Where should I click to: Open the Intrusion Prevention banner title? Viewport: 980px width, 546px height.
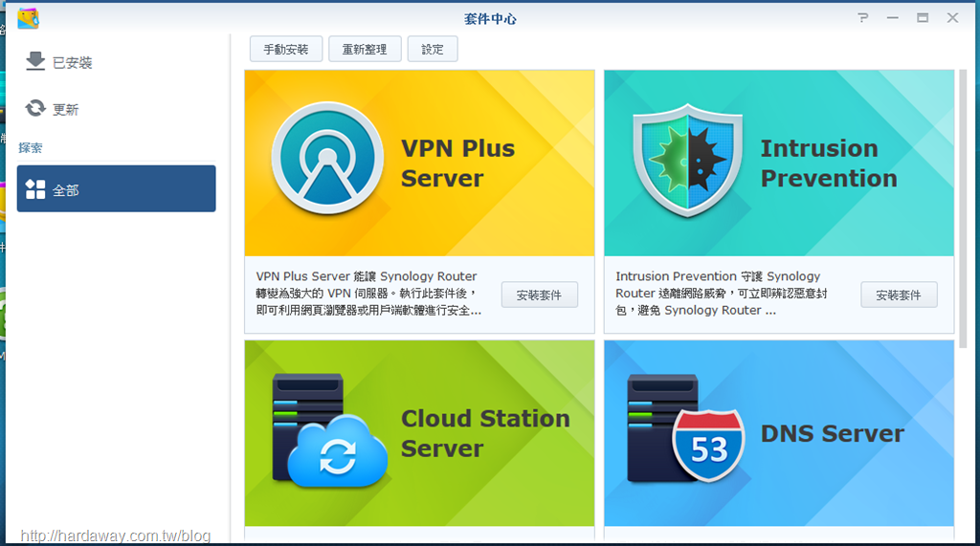829,164
